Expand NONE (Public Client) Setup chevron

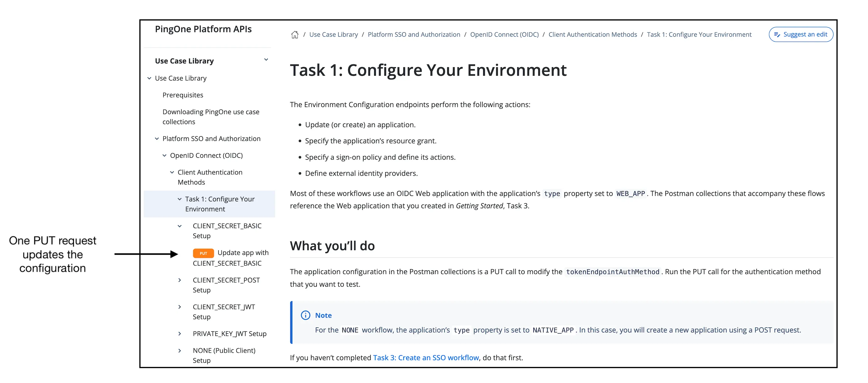click(180, 351)
